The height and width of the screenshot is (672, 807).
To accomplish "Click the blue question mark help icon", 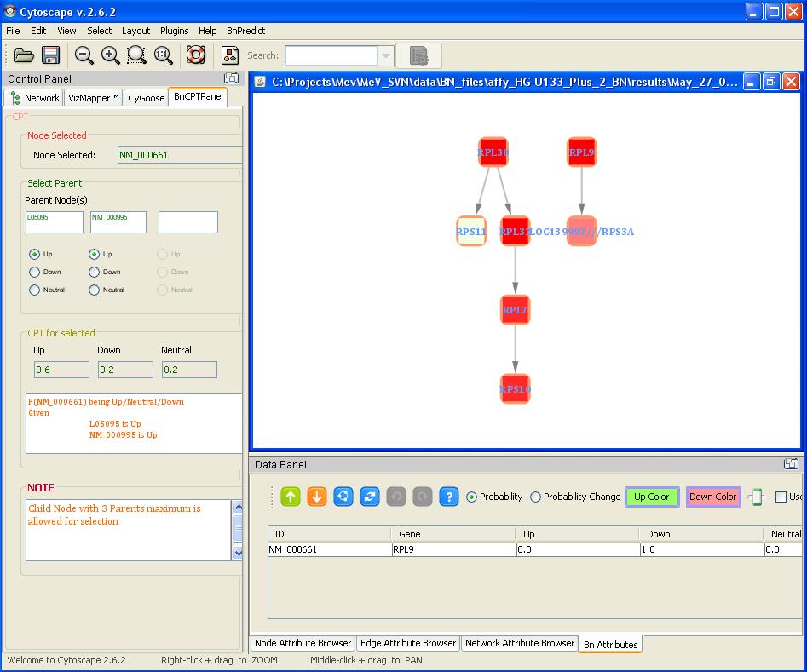I will [x=449, y=497].
